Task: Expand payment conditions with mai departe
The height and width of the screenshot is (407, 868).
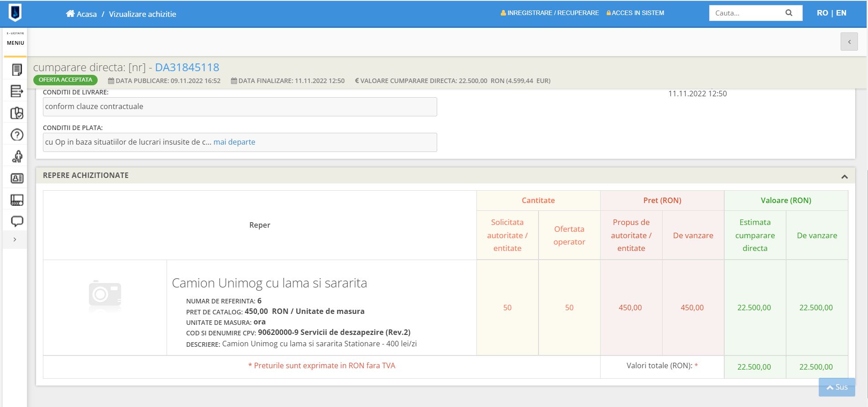Action: [234, 142]
